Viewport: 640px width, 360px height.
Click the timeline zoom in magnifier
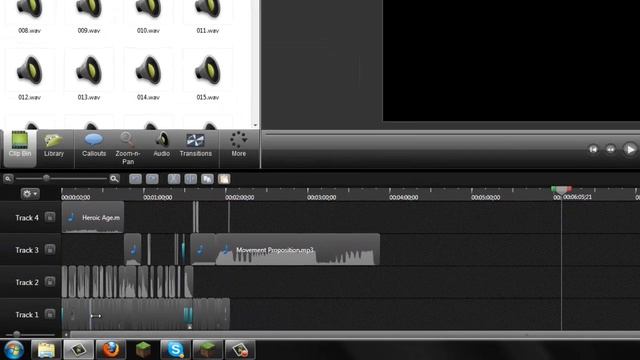pyautogui.click(x=114, y=178)
